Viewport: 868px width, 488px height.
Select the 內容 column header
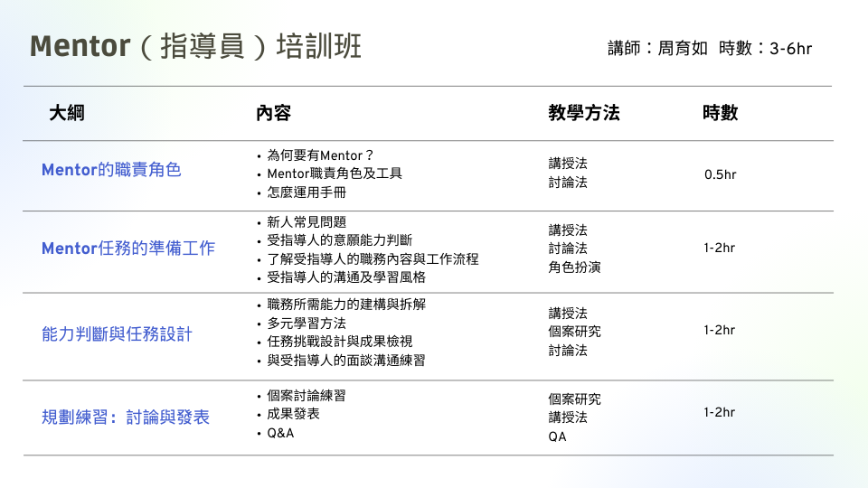(x=273, y=113)
